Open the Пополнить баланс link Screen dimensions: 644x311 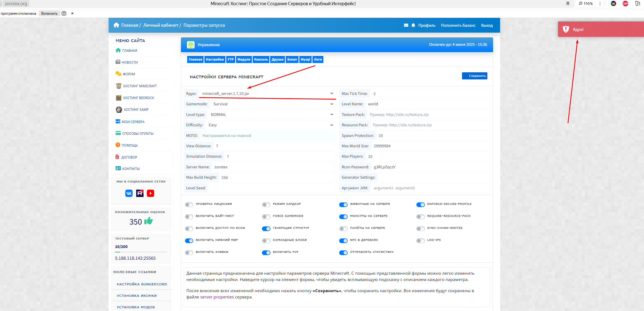458,25
